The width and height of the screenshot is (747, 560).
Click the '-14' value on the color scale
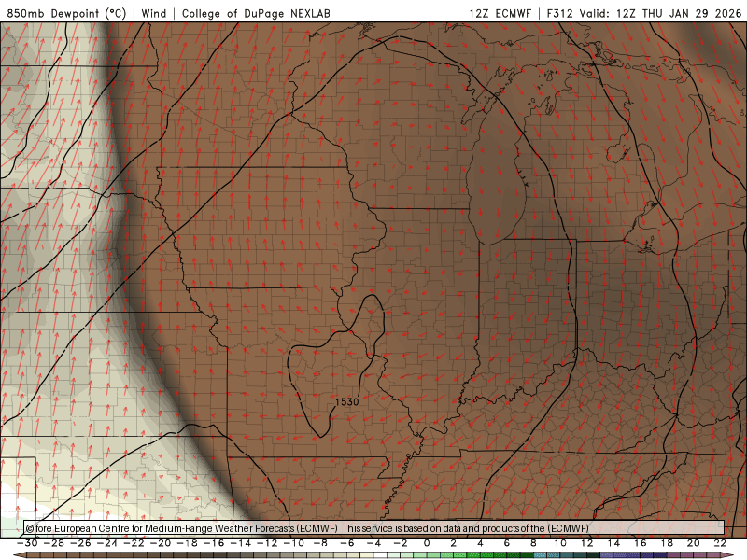241,543
